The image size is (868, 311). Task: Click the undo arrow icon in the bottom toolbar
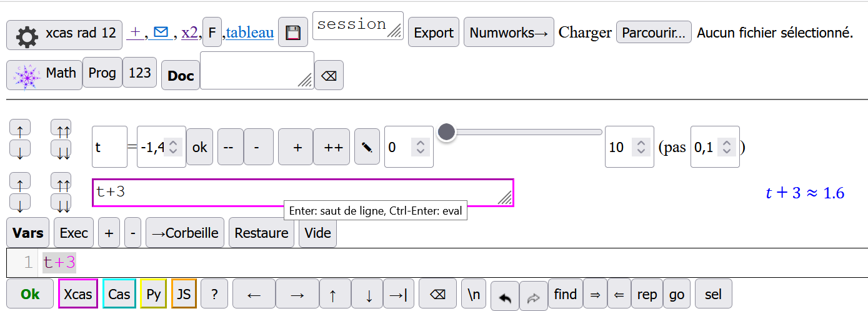click(505, 296)
